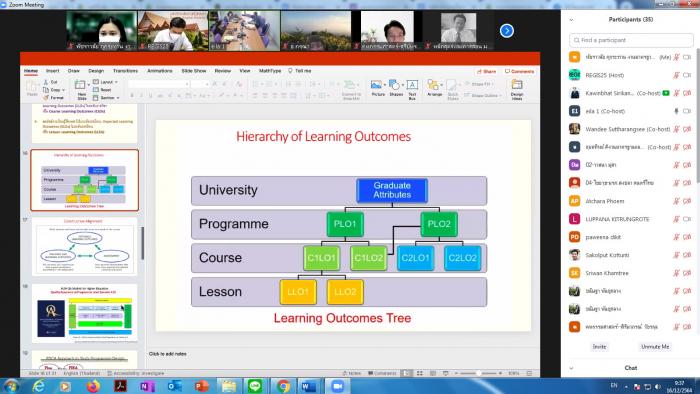Switch to the Slide Show tab
The image size is (700, 394).
(194, 71)
